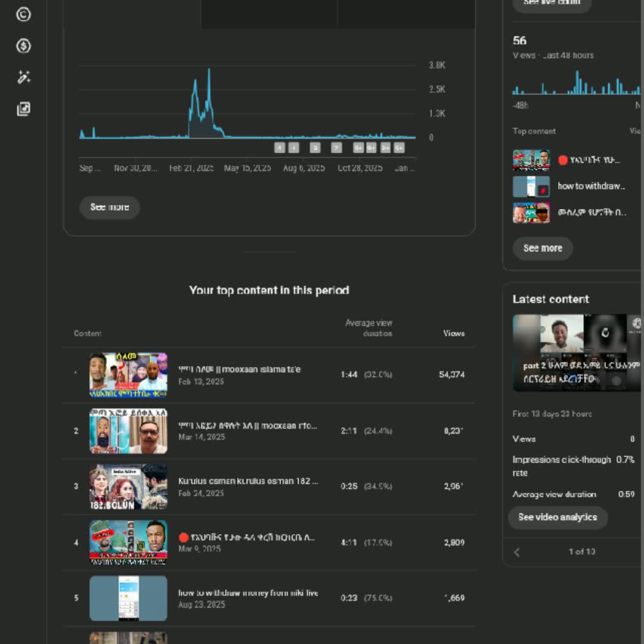This screenshot has height=644, width=644.
Task: Open See video analytics for latest content
Action: (558, 517)
